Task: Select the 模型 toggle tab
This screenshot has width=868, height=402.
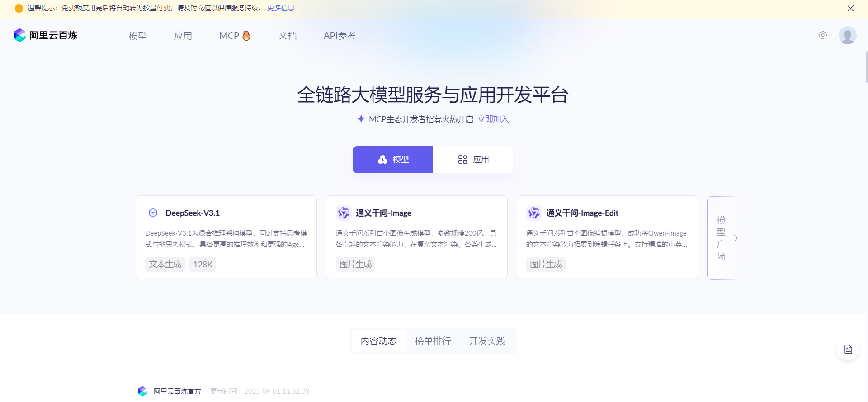Action: pyautogui.click(x=393, y=160)
